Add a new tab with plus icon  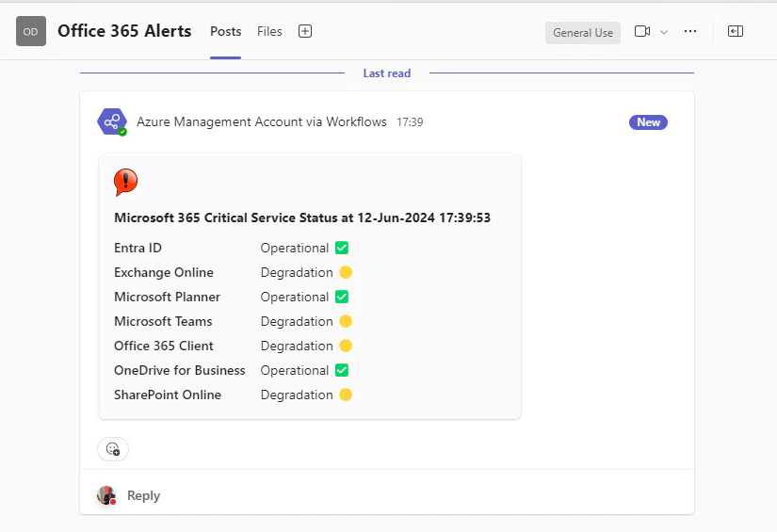click(305, 31)
